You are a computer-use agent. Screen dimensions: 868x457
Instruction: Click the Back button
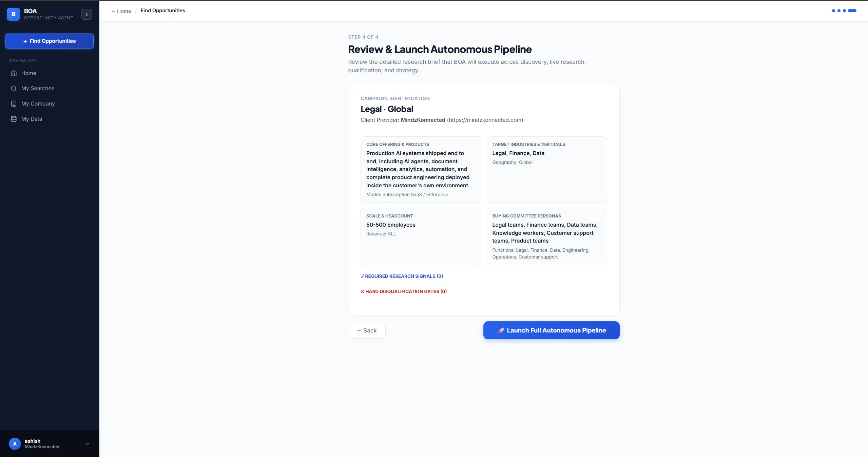[x=367, y=330]
